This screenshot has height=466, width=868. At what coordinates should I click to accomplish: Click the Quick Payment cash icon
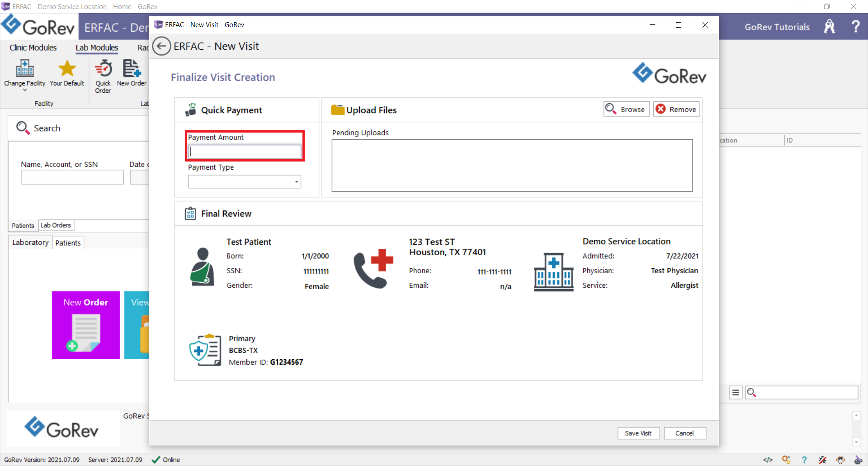click(191, 109)
